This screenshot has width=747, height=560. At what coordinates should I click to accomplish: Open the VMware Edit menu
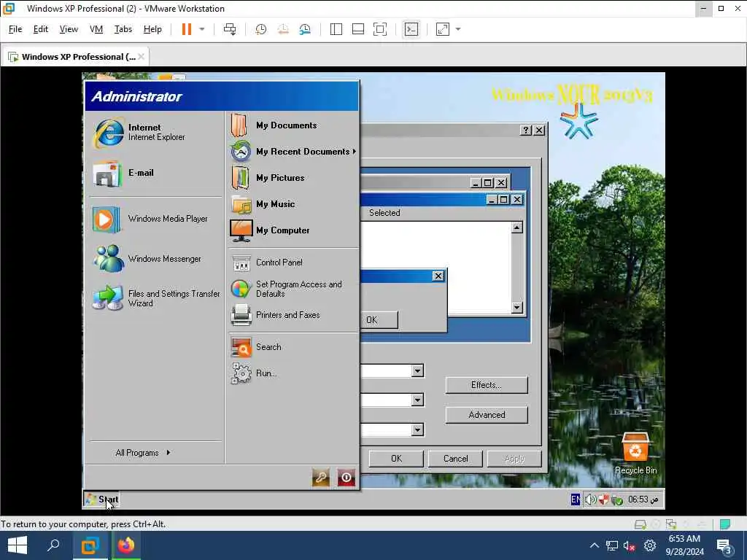pos(41,29)
